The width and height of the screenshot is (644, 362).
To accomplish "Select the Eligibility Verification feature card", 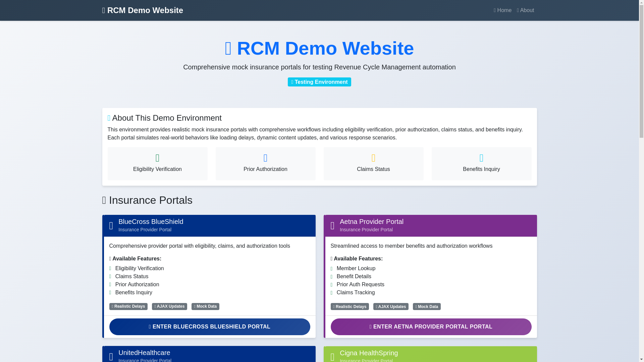I will [157, 164].
